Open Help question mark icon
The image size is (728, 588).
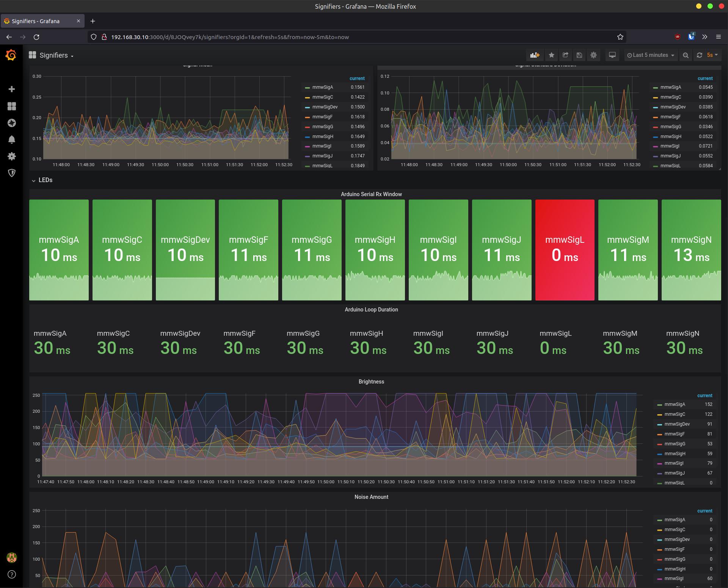click(x=12, y=574)
